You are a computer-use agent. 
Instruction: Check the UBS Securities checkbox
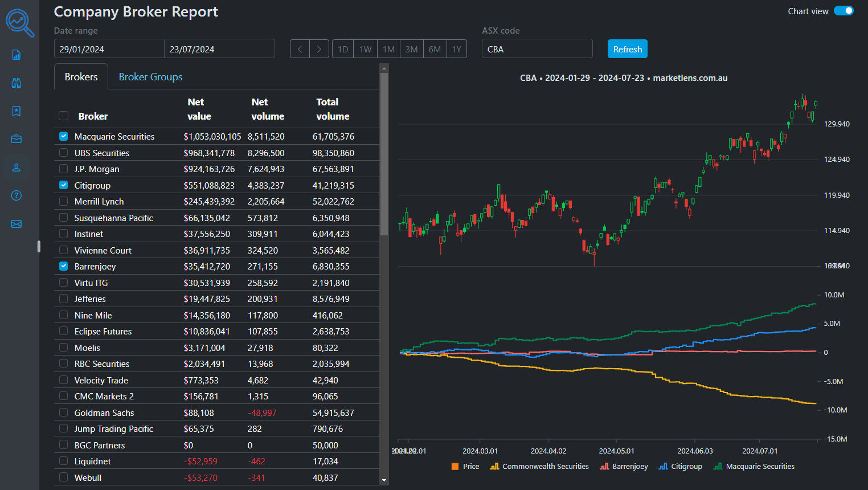click(x=63, y=153)
